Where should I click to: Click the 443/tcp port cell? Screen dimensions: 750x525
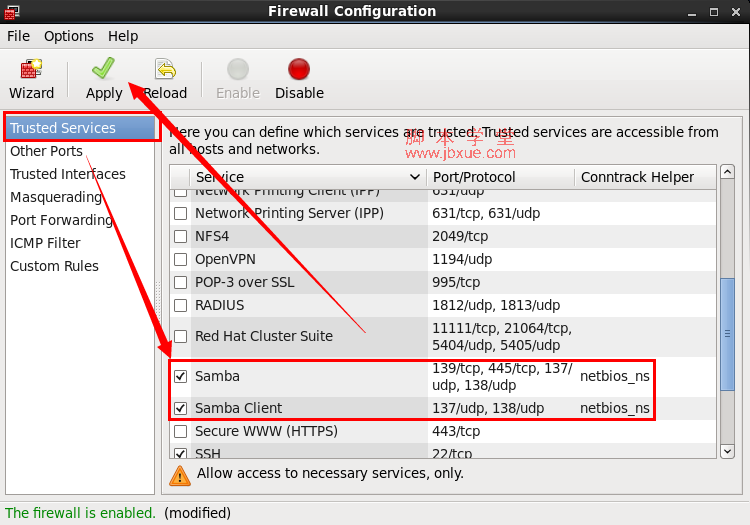click(456, 431)
